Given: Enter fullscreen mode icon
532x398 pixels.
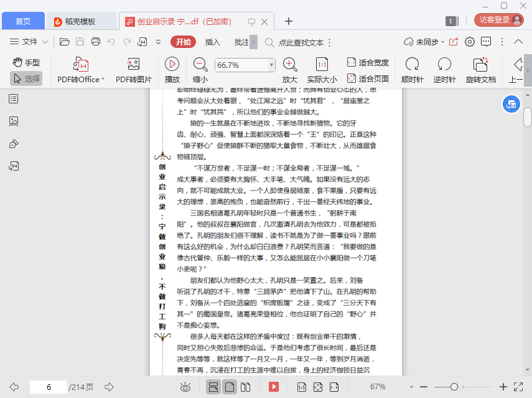Looking at the screenshot, I should [518, 387].
